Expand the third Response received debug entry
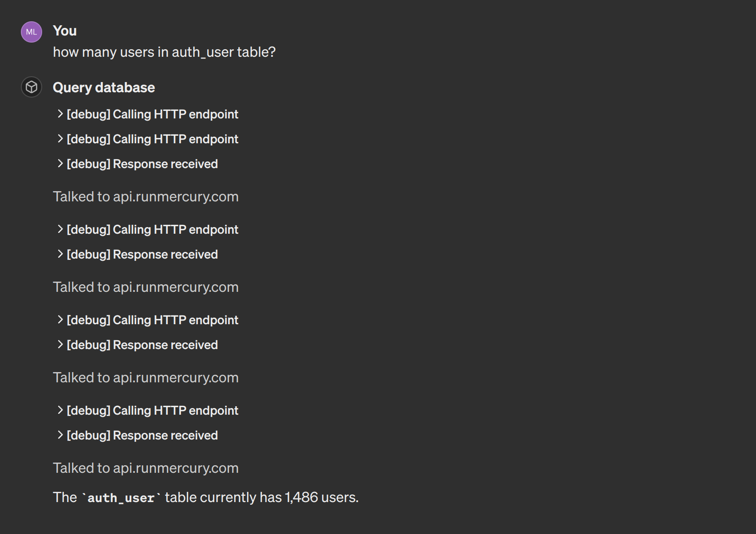 click(142, 345)
